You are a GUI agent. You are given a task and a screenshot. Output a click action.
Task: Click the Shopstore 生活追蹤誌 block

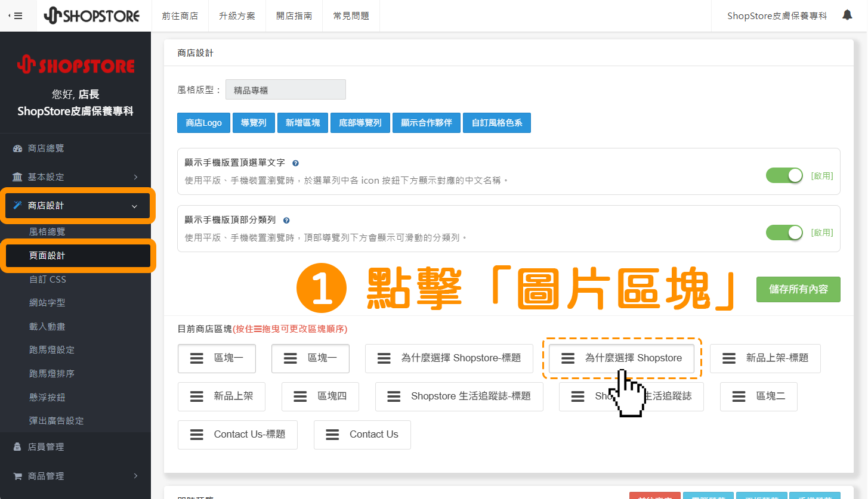coord(631,396)
